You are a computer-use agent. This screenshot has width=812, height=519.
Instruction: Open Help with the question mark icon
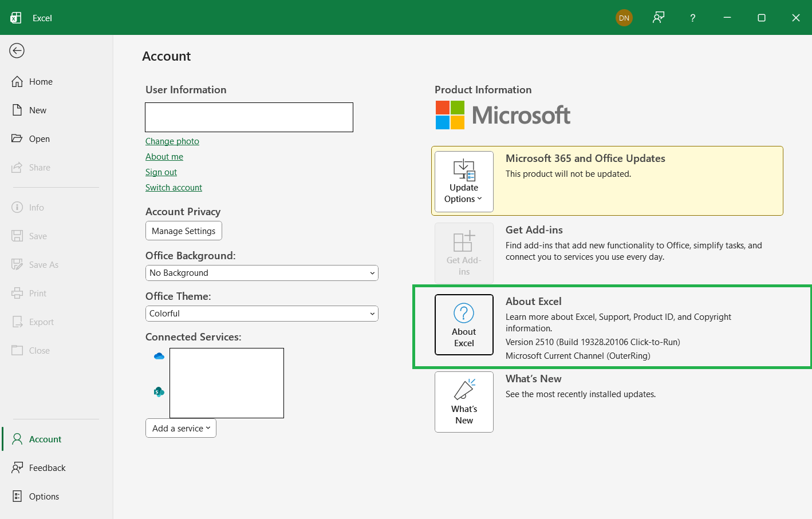[693, 18]
